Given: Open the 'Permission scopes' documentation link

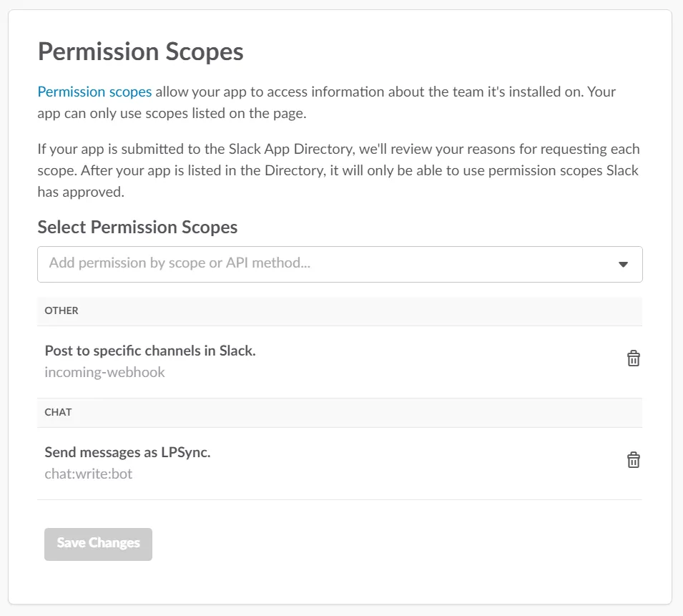Looking at the screenshot, I should point(94,92).
